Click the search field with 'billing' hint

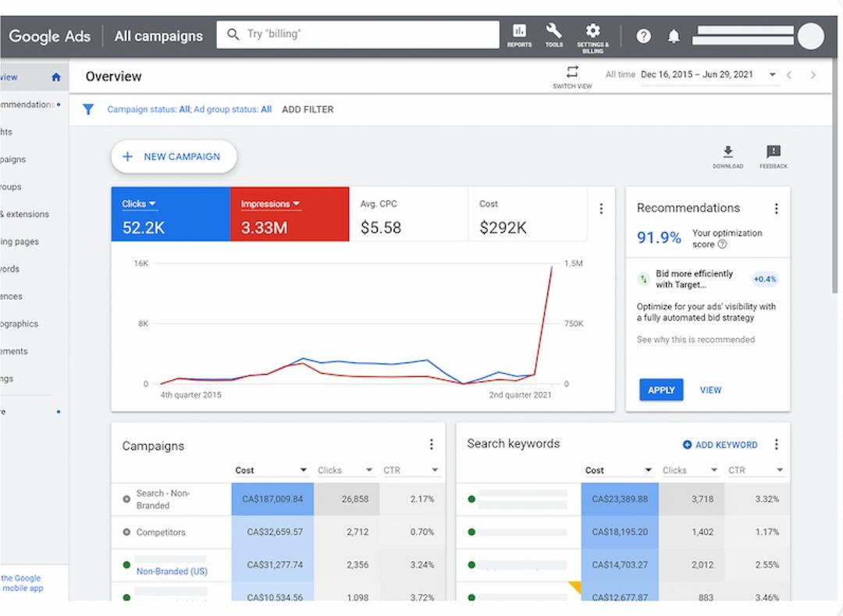[357, 34]
